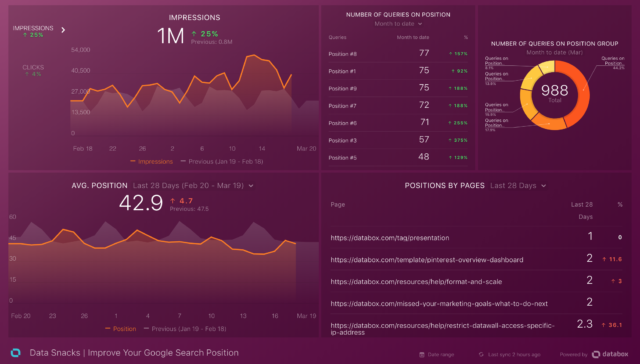Click the large red-orange donut chart segment
Image resolution: width=640 pixels, height=364 pixels.
(x=576, y=92)
